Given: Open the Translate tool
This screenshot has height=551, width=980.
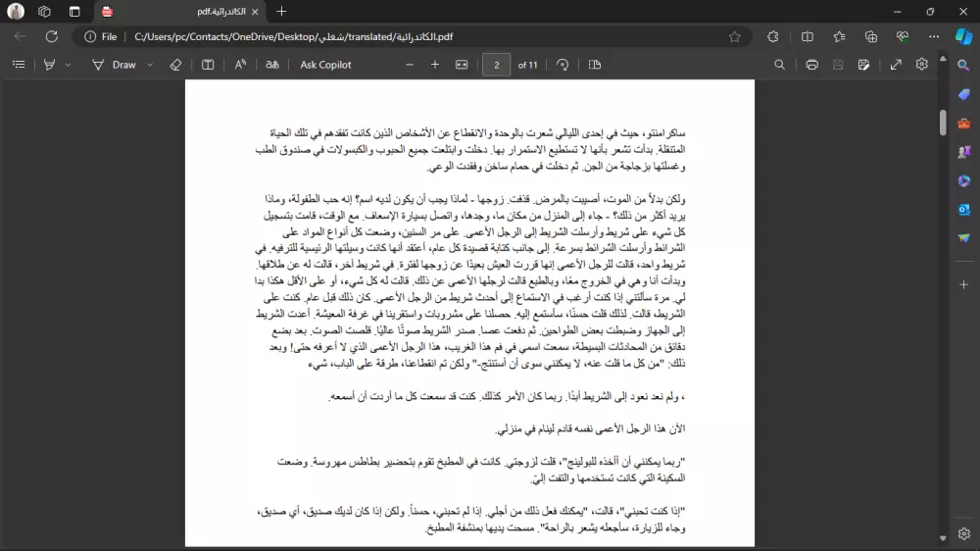Looking at the screenshot, I should (271, 65).
